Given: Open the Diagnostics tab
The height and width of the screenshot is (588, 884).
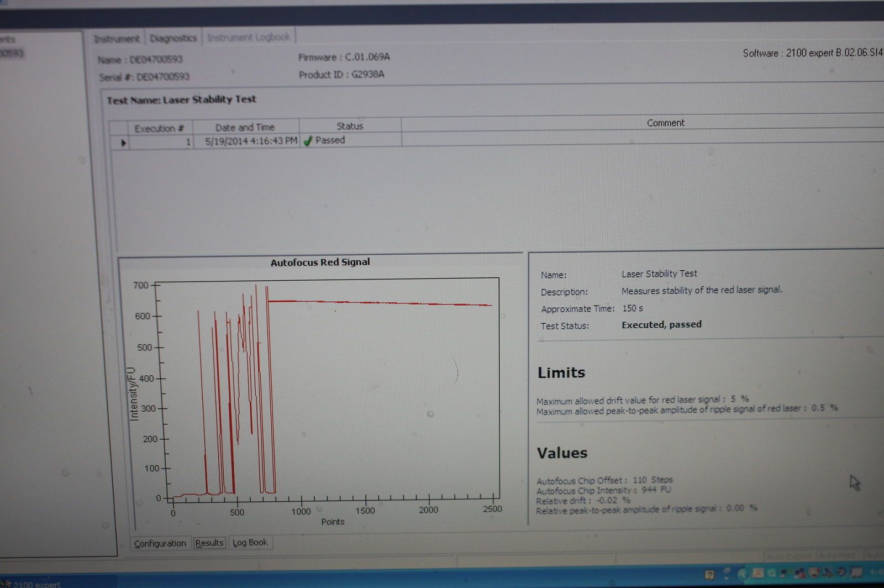Looking at the screenshot, I should pyautogui.click(x=173, y=38).
